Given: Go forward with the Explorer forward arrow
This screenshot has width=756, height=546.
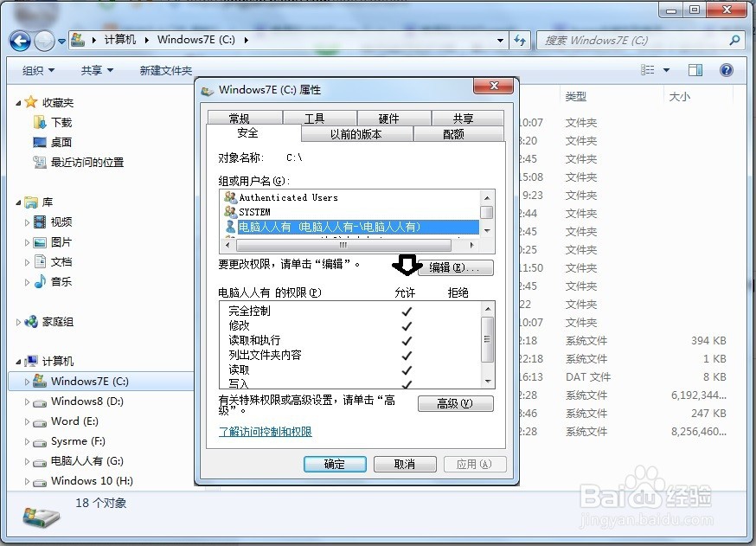Looking at the screenshot, I should (44, 41).
